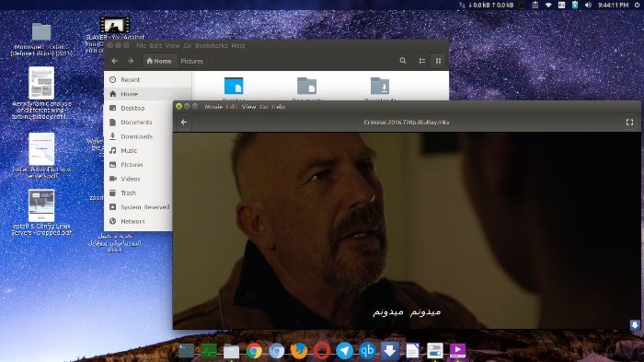Click the clock showing 9:44 PM
Image resolution: width=644 pixels, height=362 pixels.
(x=613, y=5)
